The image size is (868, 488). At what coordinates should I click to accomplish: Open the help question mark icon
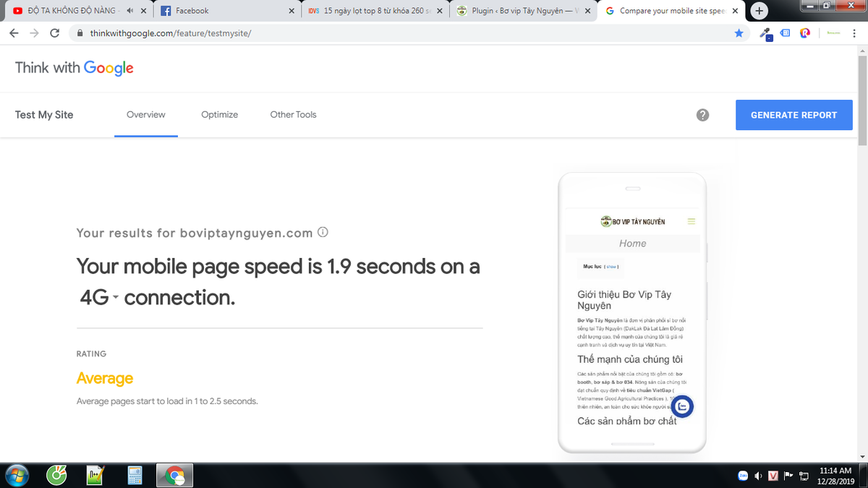[x=702, y=115]
